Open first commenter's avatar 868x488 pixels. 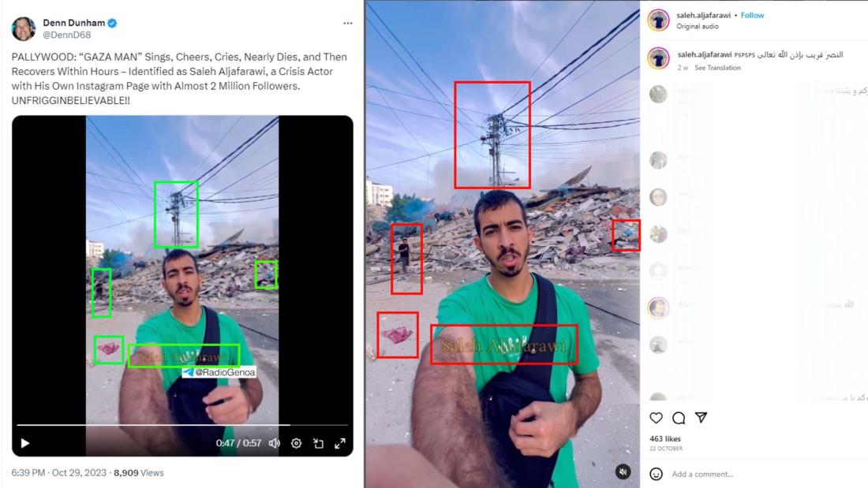pyautogui.click(x=658, y=94)
